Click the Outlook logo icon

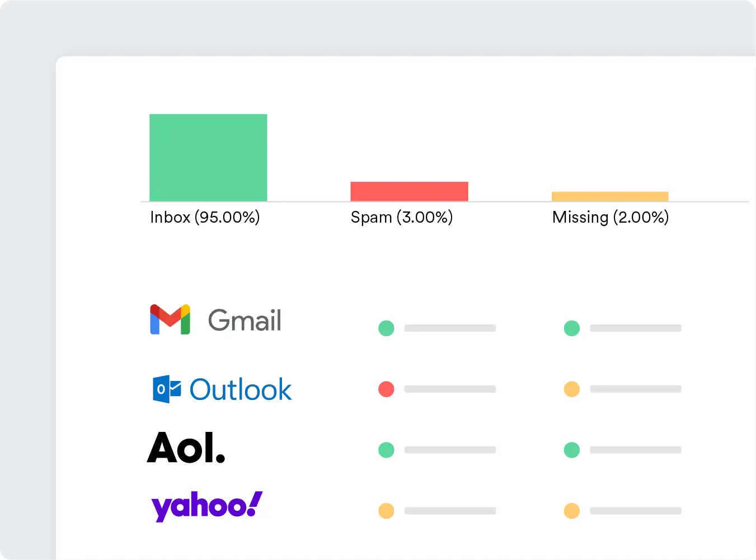pyautogui.click(x=167, y=389)
